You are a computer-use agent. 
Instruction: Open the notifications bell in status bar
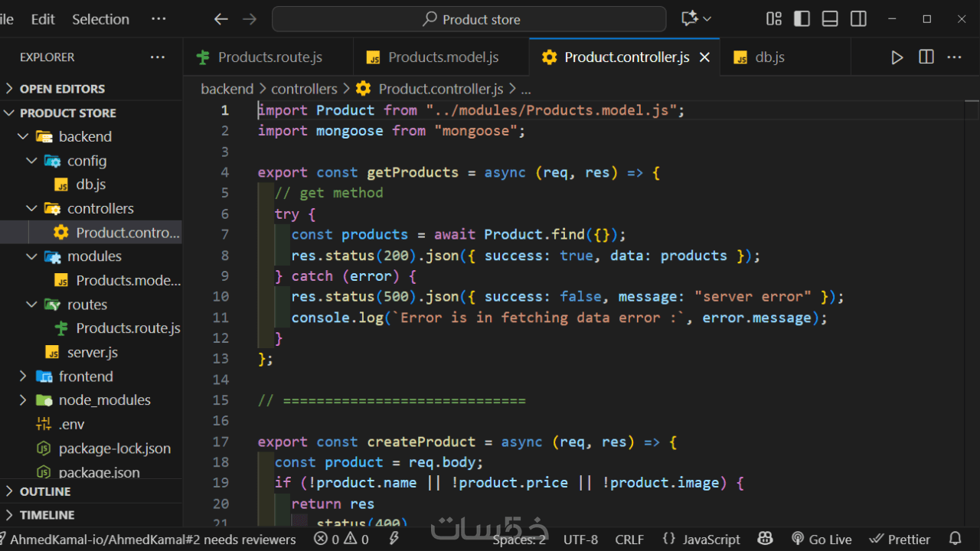[955, 539]
